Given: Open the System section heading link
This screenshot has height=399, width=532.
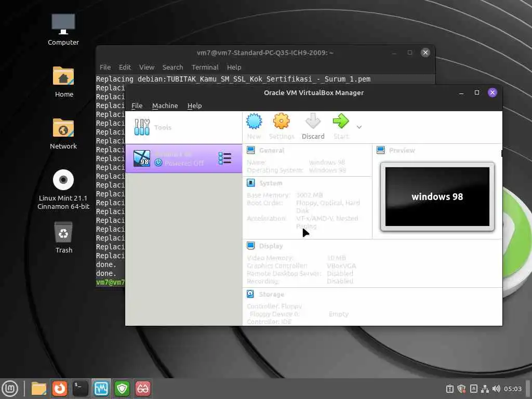Looking at the screenshot, I should (270, 183).
